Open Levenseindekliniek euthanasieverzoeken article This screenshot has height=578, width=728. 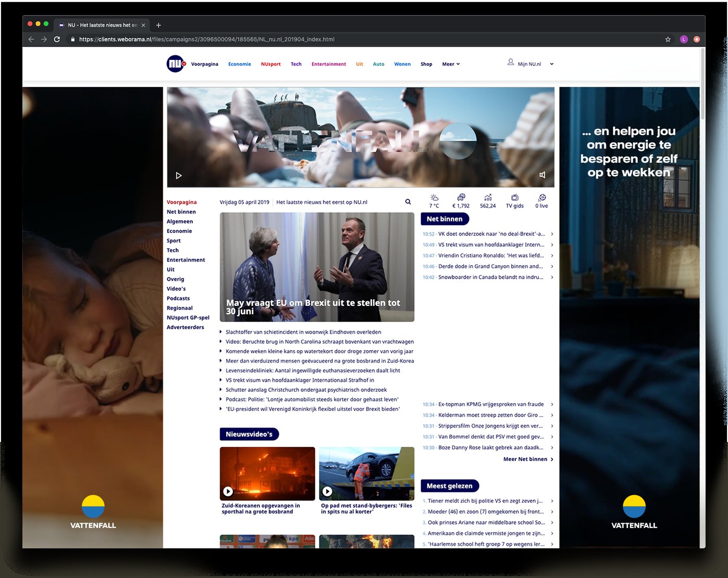[x=313, y=370]
